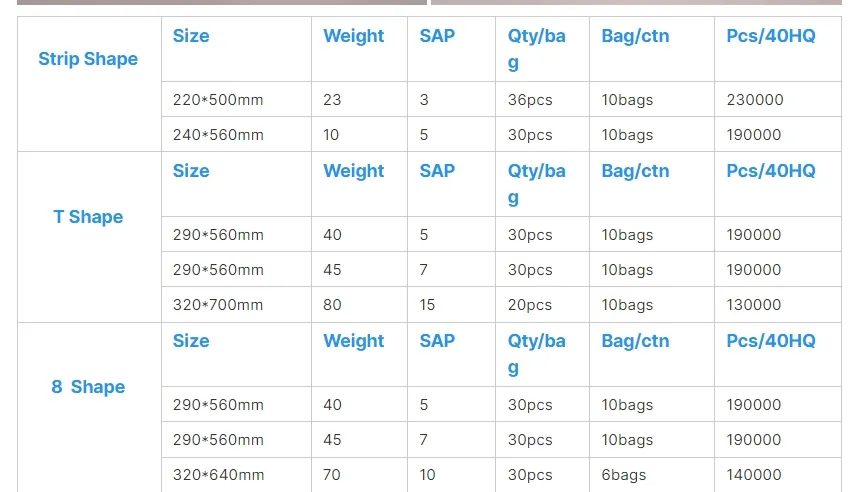The image size is (852, 492).
Task: Select the 140000 Pcs/40HQ value
Action: [754, 475]
